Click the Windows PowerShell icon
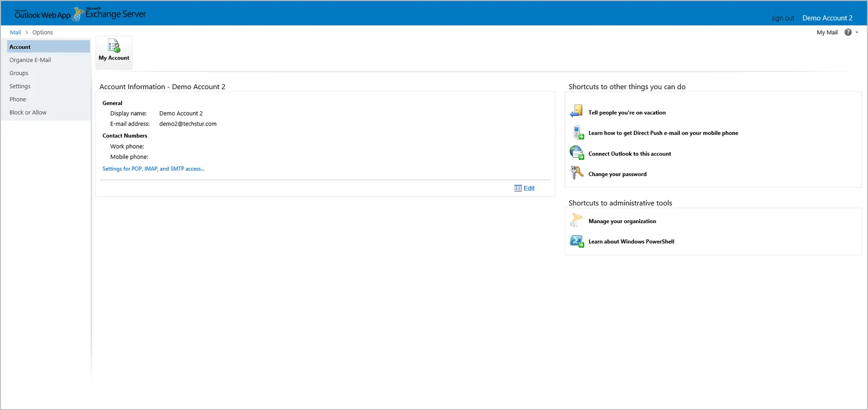The height and width of the screenshot is (410, 868). 577,241
